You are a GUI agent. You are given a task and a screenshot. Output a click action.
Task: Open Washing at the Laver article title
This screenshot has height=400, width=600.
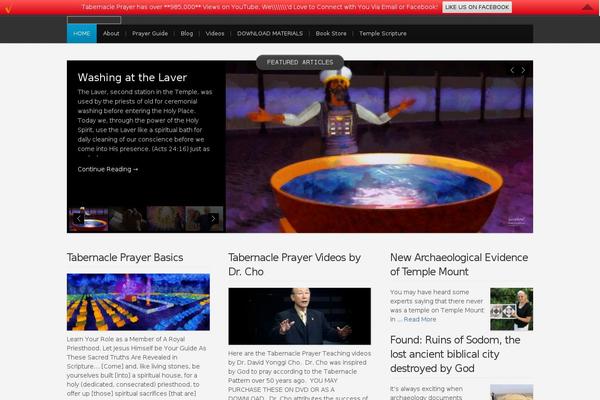[132, 77]
